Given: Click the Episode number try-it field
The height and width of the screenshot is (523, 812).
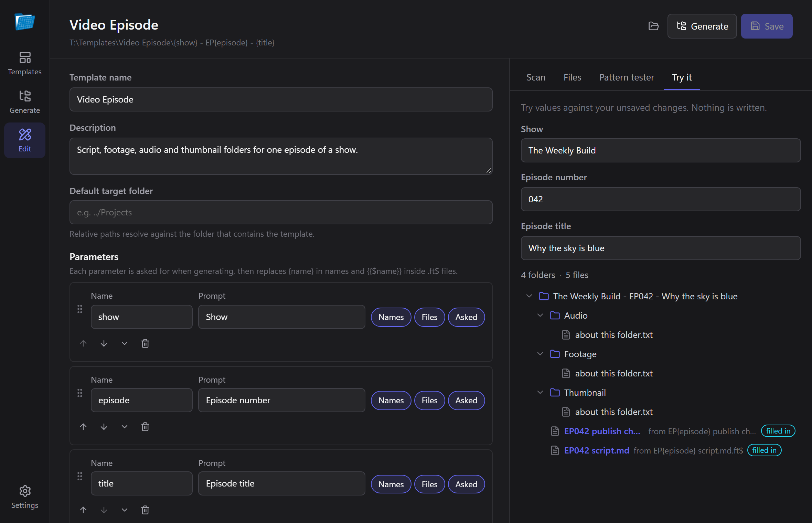Looking at the screenshot, I should click(661, 199).
